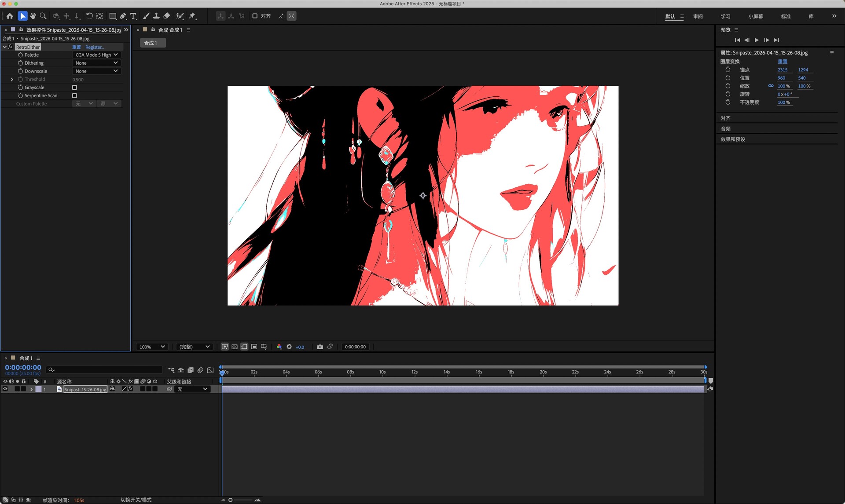Image resolution: width=845 pixels, height=504 pixels.
Task: Open the Palette CGA Mode dropdown
Action: [x=96, y=55]
